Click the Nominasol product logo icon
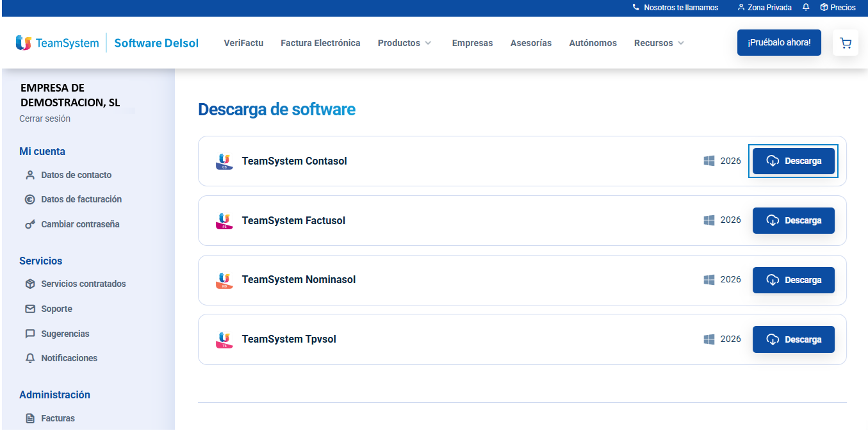The image size is (868, 431). tap(224, 280)
